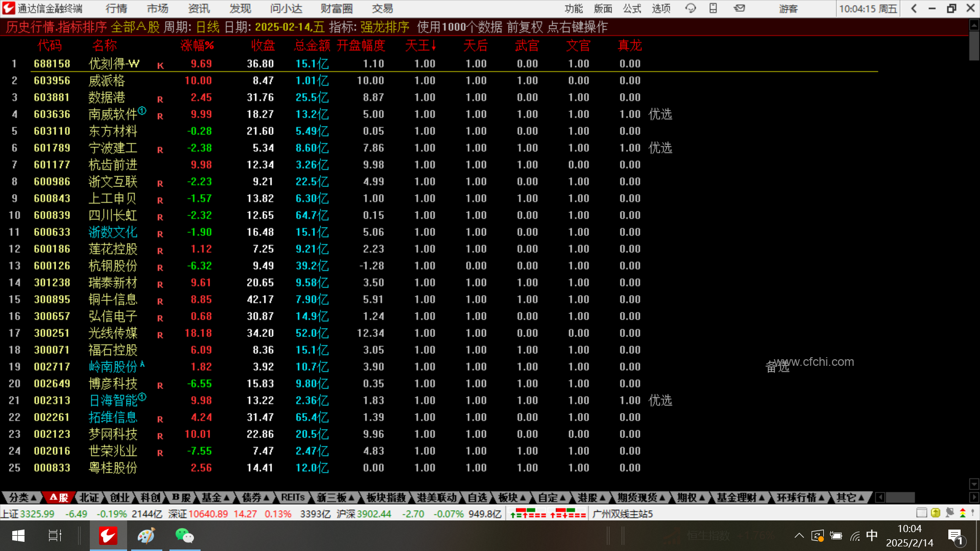Open the message envelope icon
Screen dimensions: 980x551
pos(739,8)
